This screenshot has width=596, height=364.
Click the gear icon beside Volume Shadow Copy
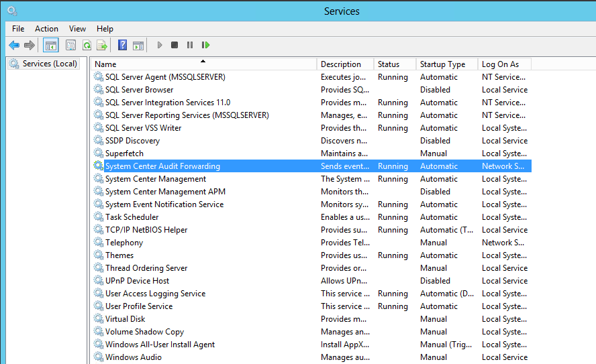point(99,332)
